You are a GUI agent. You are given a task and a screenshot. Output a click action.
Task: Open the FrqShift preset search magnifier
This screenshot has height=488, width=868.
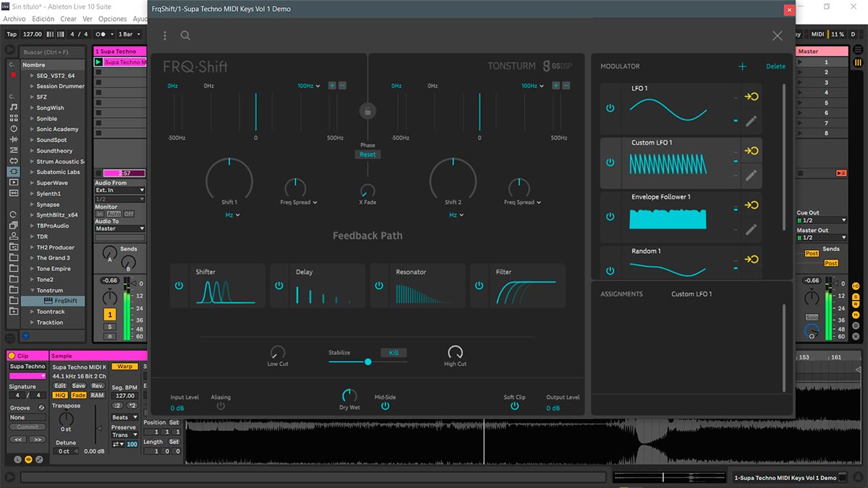pyautogui.click(x=186, y=35)
